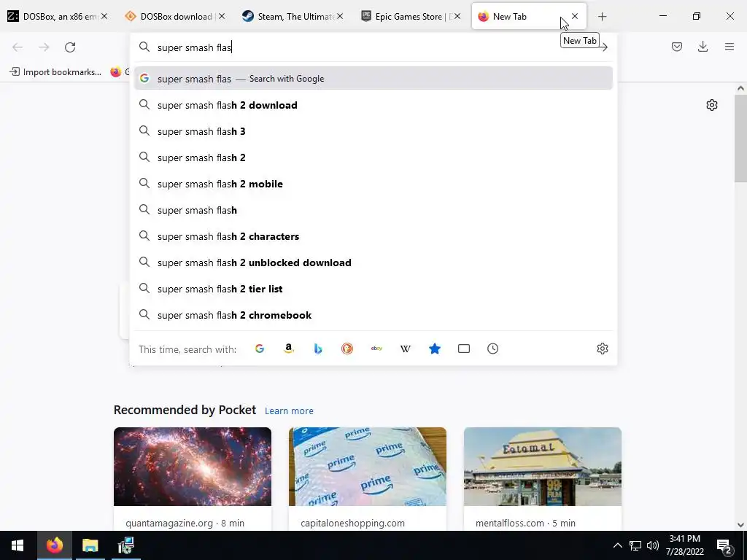Choose Bing in one-off search engines
747x560 pixels.
(x=318, y=349)
